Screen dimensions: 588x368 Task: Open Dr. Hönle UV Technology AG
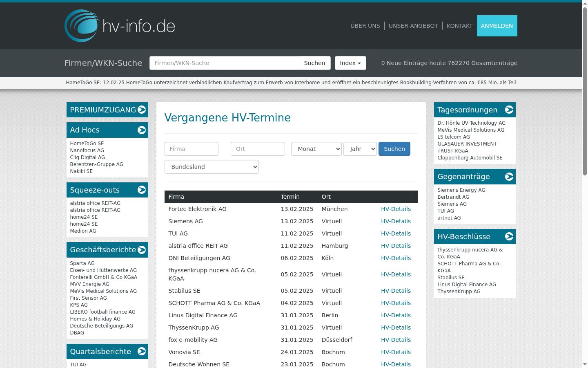pos(471,123)
